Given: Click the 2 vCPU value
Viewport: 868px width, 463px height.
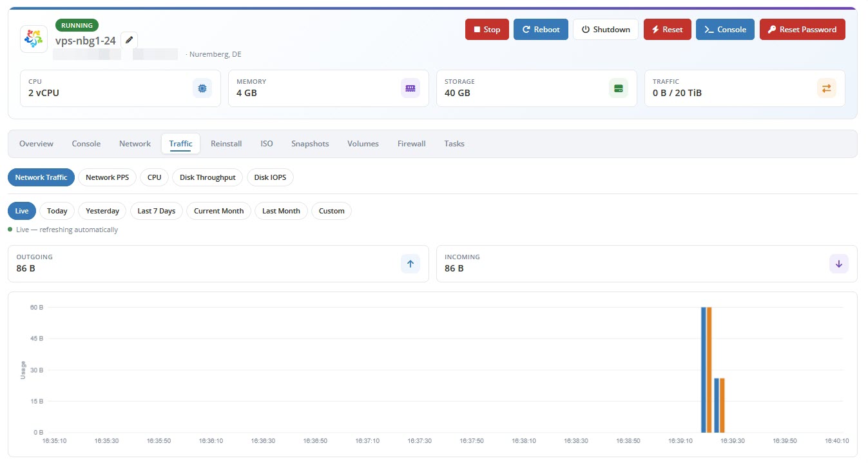Looking at the screenshot, I should pos(44,93).
